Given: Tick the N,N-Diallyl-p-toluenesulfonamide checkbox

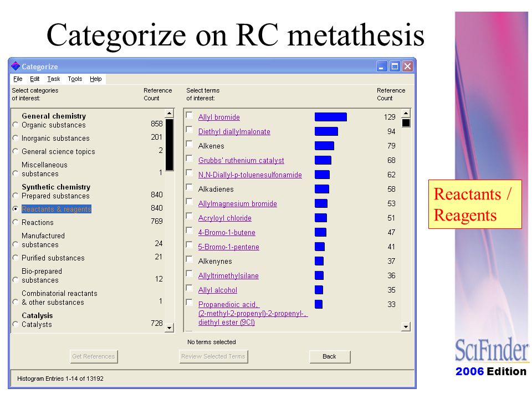Looking at the screenshot, I should (x=190, y=173).
